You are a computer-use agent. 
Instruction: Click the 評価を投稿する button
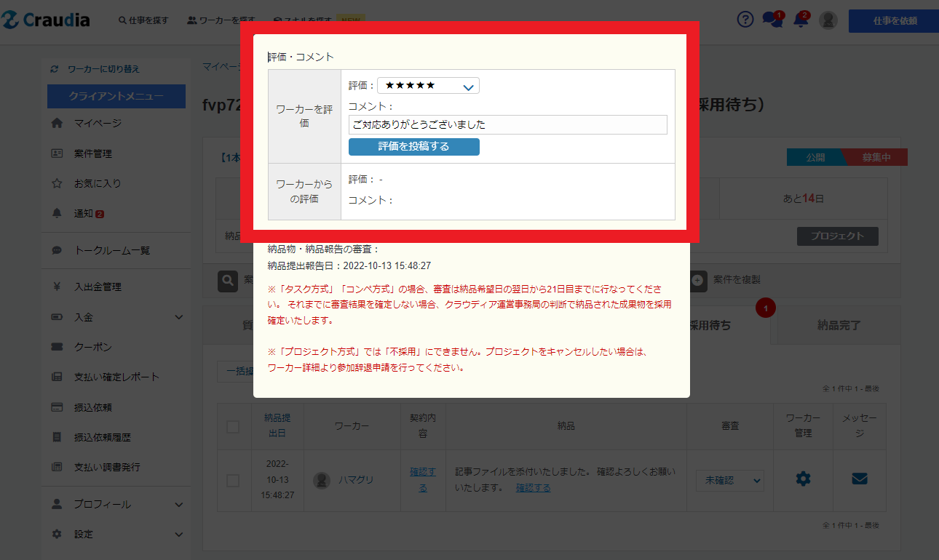(413, 147)
